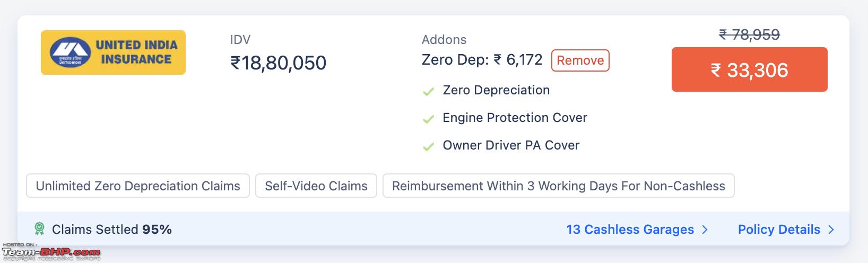868x263 pixels.
Task: Open the 13 Cashless Garages link
Action: point(630,230)
